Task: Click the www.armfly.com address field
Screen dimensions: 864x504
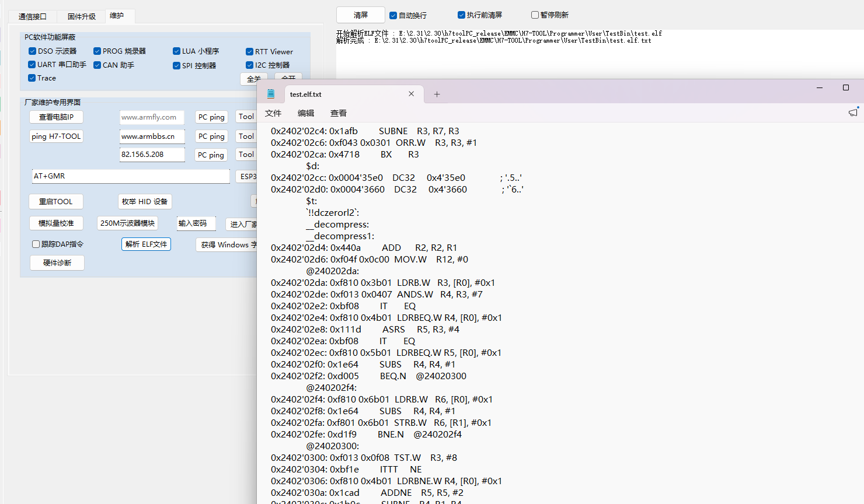Action: point(152,117)
